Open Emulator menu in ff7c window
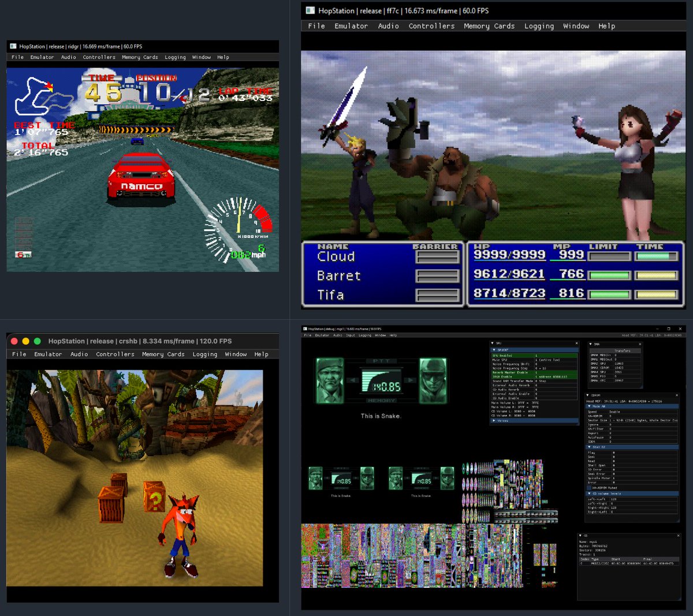 (351, 26)
